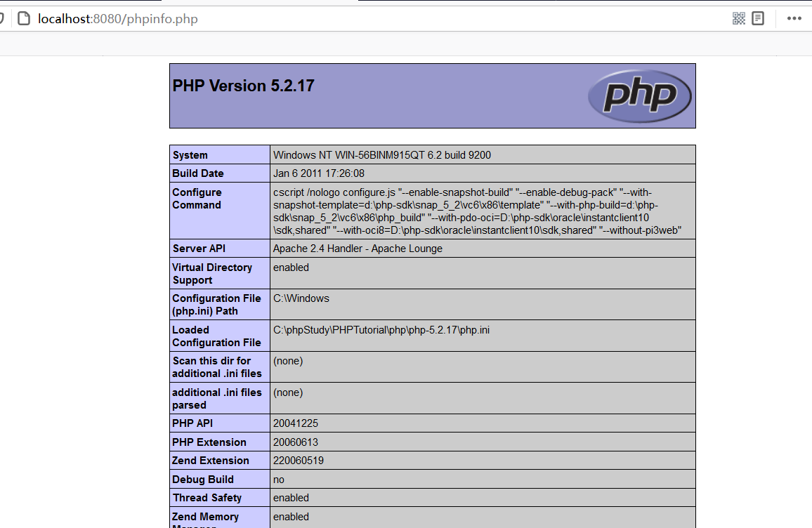Select the 20041225 value
Screen dimensions: 812x528
point(296,423)
